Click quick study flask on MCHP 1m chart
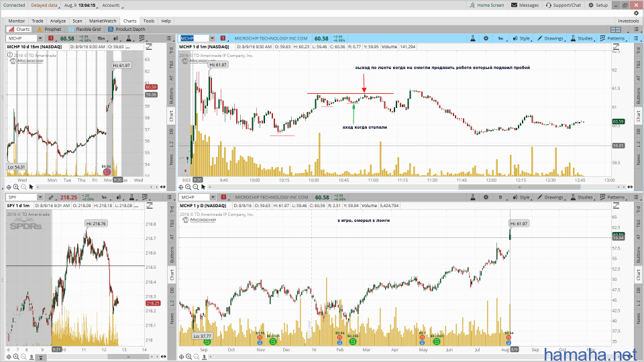This screenshot has height=362, width=644. click(x=473, y=39)
